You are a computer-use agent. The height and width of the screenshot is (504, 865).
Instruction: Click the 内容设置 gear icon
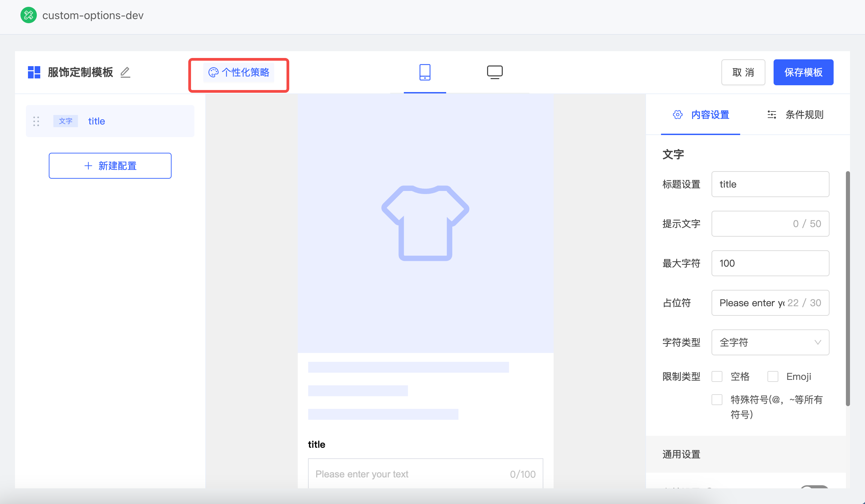coord(678,115)
